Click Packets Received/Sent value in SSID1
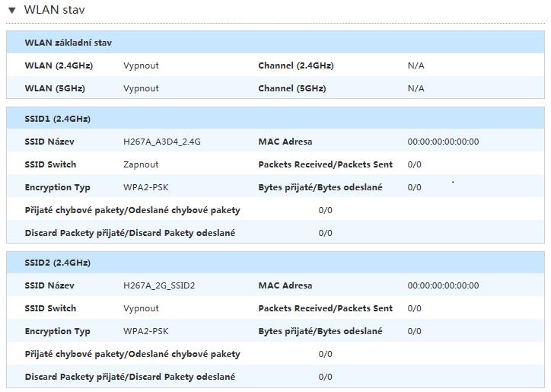551x392 pixels. pos(414,164)
